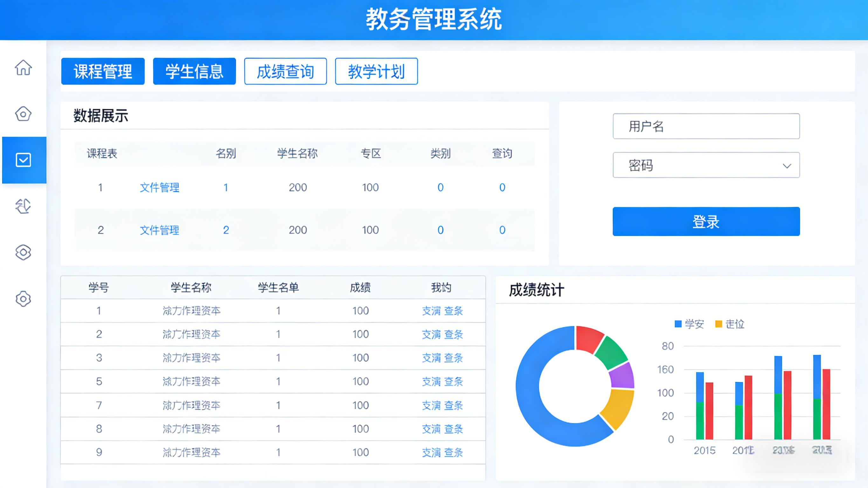Switch to 学生信息 tab

pyautogui.click(x=194, y=72)
